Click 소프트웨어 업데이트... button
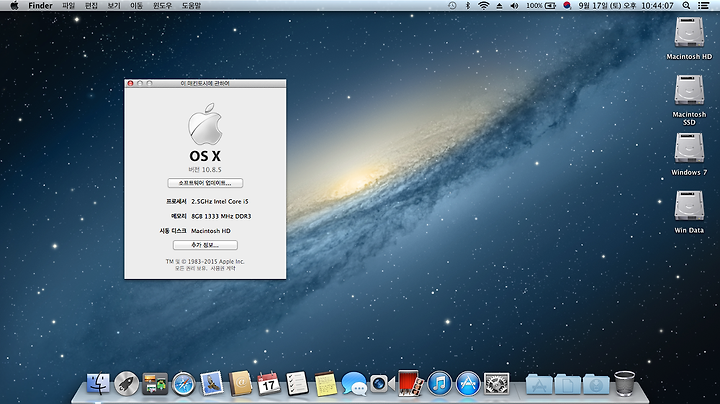The height and width of the screenshot is (404, 720). point(205,183)
